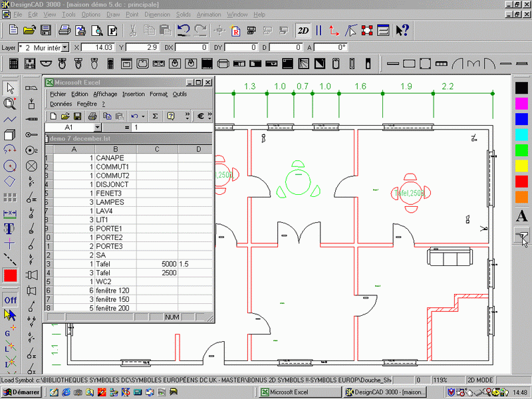Select the orange color swatch
Image resolution: width=532 pixels, height=399 pixels.
[x=522, y=197]
